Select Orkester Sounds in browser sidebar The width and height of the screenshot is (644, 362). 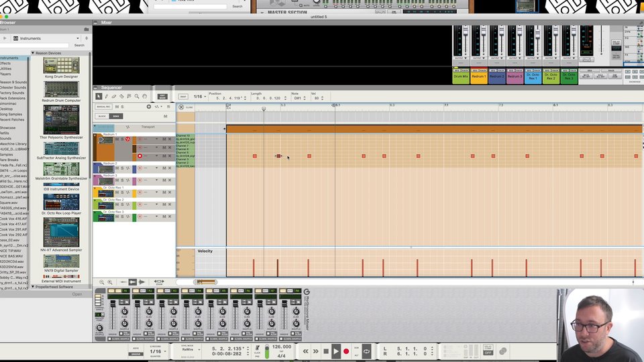pos(13,87)
